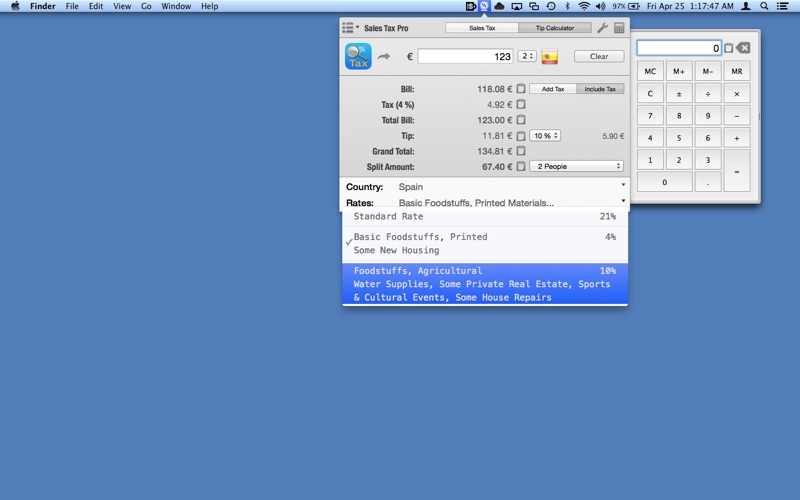800x500 pixels.
Task: Copy the Bill amount to clipboard
Action: click(521, 89)
